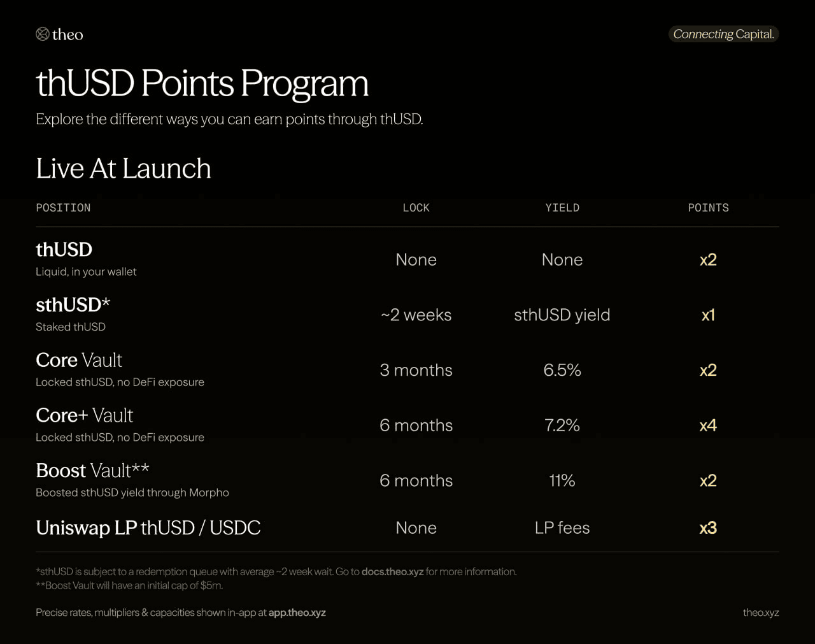Click the POINTS column header

click(x=709, y=208)
